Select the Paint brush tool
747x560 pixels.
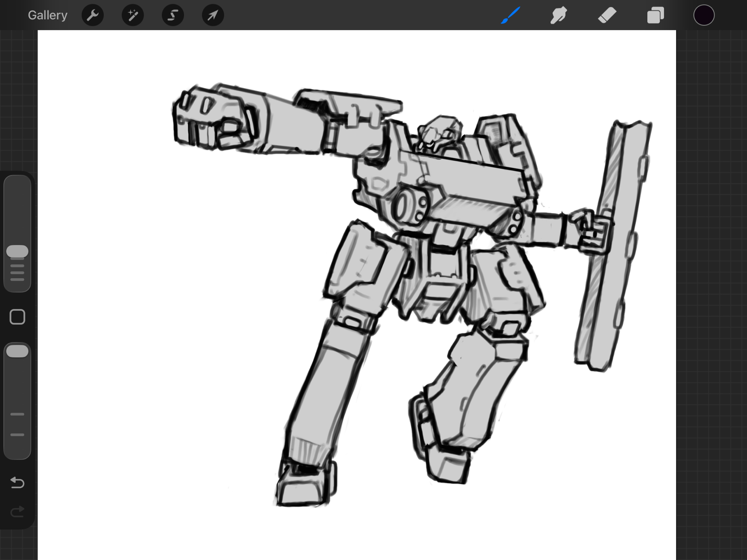coord(510,15)
